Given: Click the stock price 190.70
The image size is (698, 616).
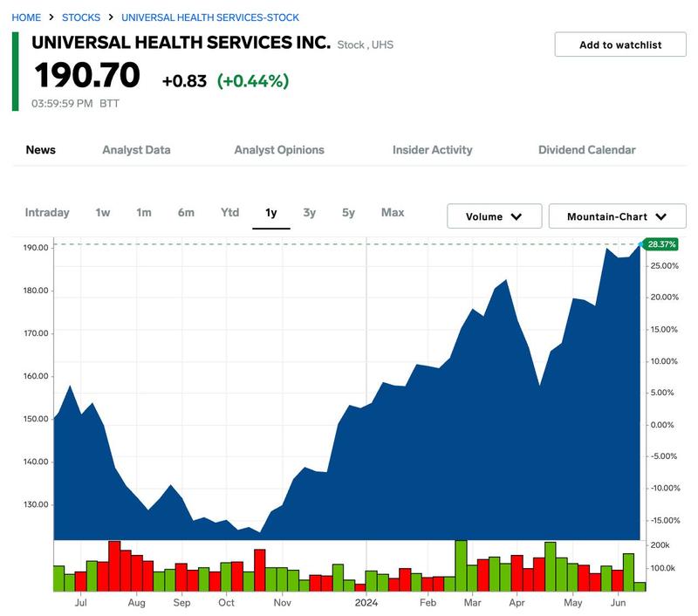Looking at the screenshot, I should point(87,75).
